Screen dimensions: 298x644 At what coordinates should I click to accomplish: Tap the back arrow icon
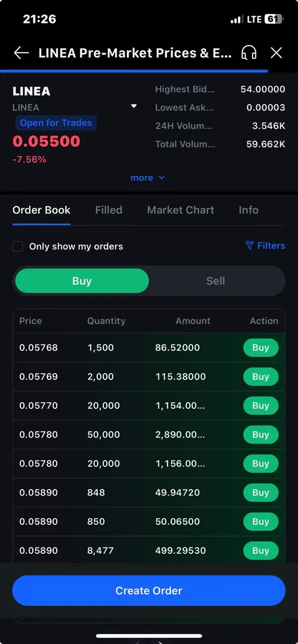point(21,53)
